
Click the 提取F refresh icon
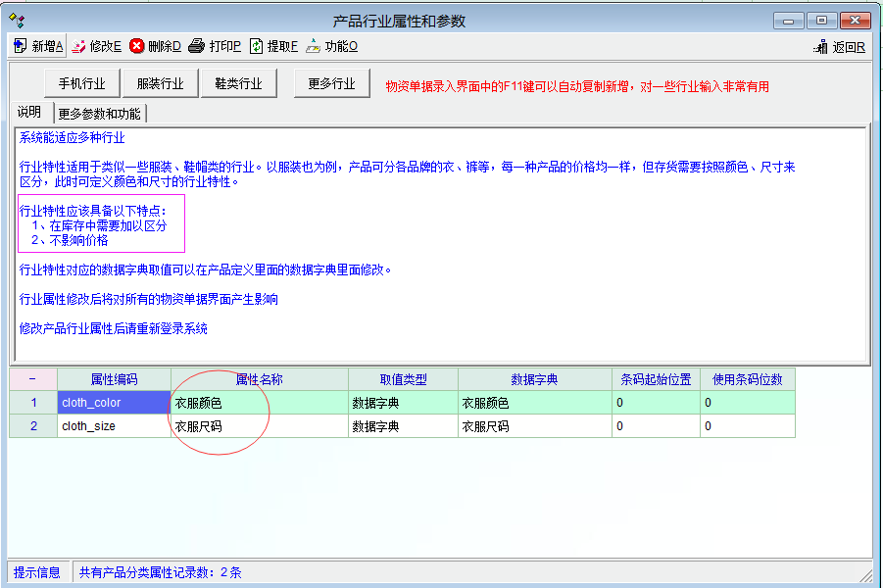(x=256, y=46)
